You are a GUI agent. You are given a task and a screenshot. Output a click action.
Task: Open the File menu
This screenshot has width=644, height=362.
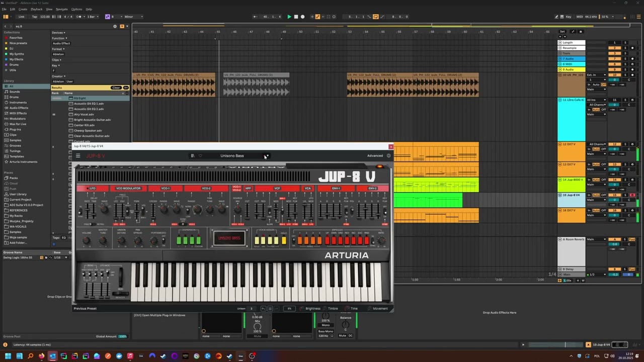pyautogui.click(x=5, y=9)
